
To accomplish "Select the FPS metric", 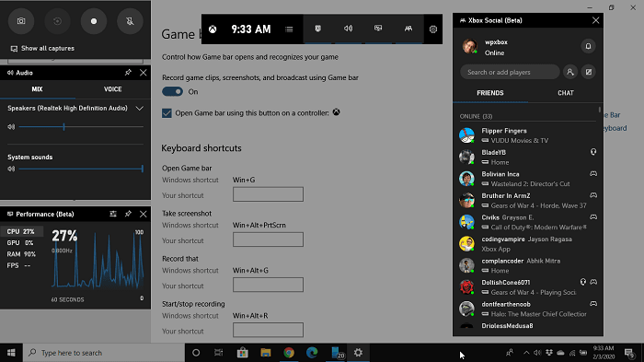I will (22, 265).
